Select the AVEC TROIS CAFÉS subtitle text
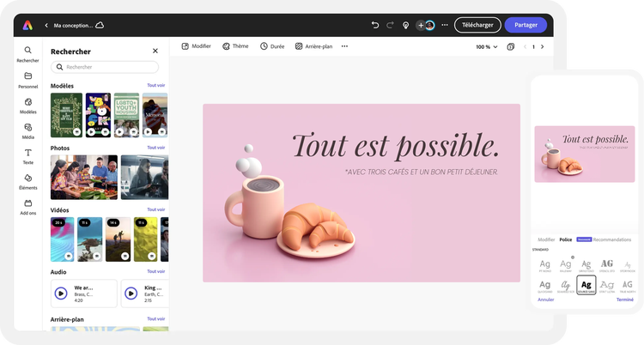 point(421,172)
